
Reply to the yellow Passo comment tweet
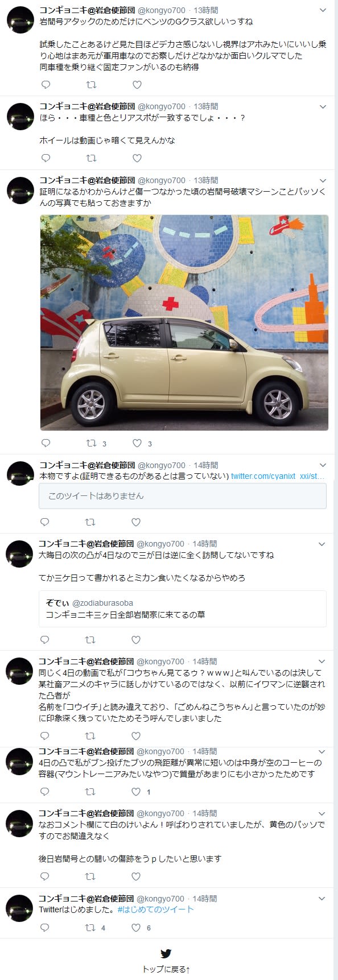click(45, 876)
